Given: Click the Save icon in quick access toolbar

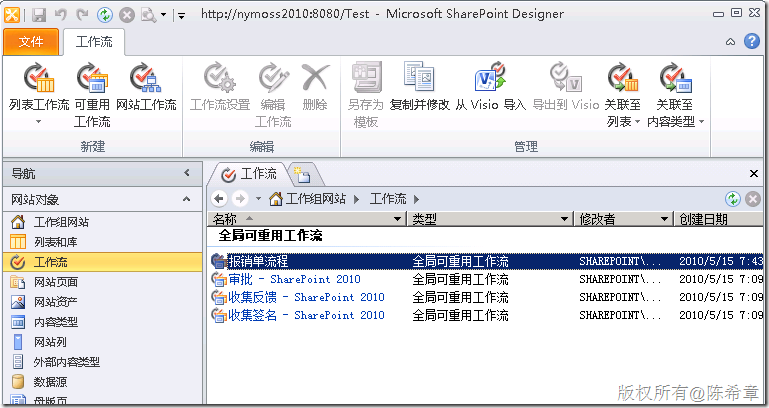Looking at the screenshot, I should 39,15.
